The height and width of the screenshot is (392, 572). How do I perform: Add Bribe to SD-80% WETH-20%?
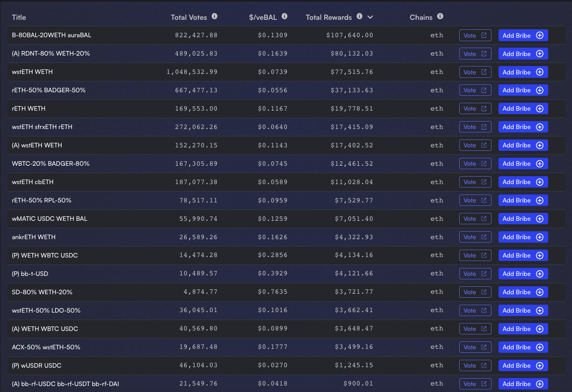click(x=523, y=292)
